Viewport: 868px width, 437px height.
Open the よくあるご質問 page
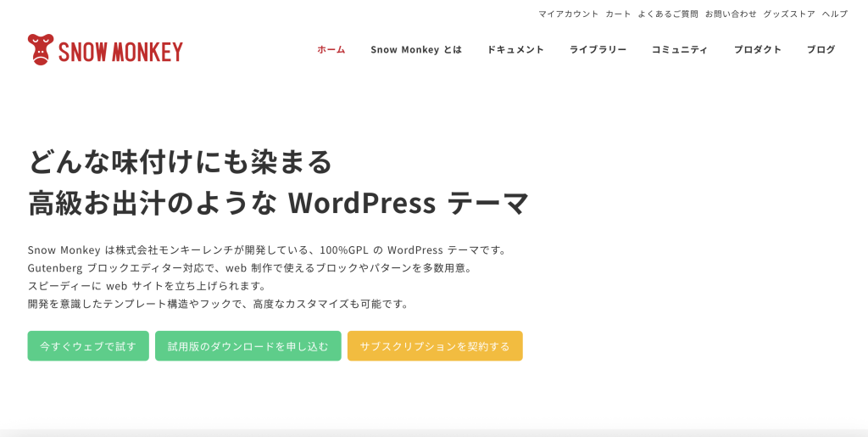point(668,14)
